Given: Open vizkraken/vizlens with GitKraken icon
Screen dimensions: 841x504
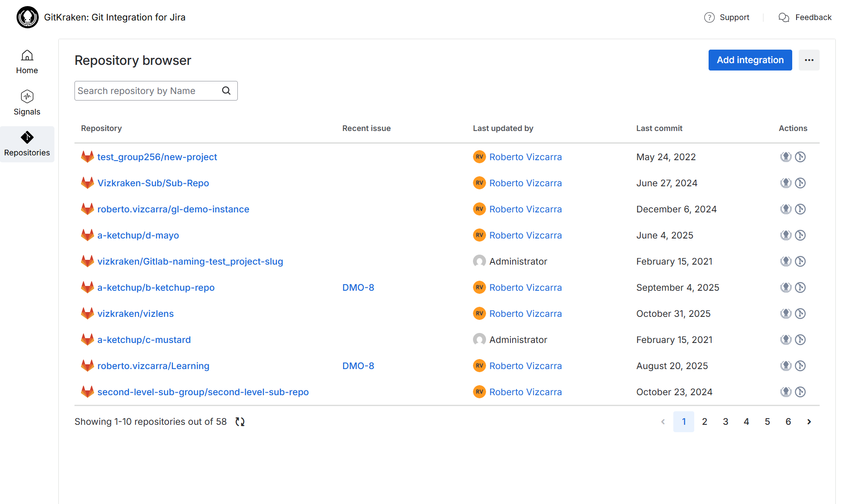Looking at the screenshot, I should click(x=786, y=313).
